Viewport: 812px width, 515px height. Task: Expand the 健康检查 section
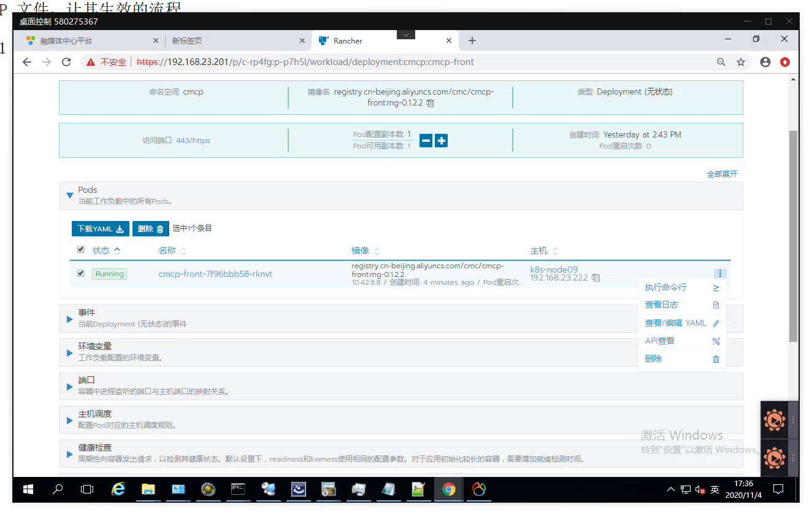pyautogui.click(x=69, y=454)
